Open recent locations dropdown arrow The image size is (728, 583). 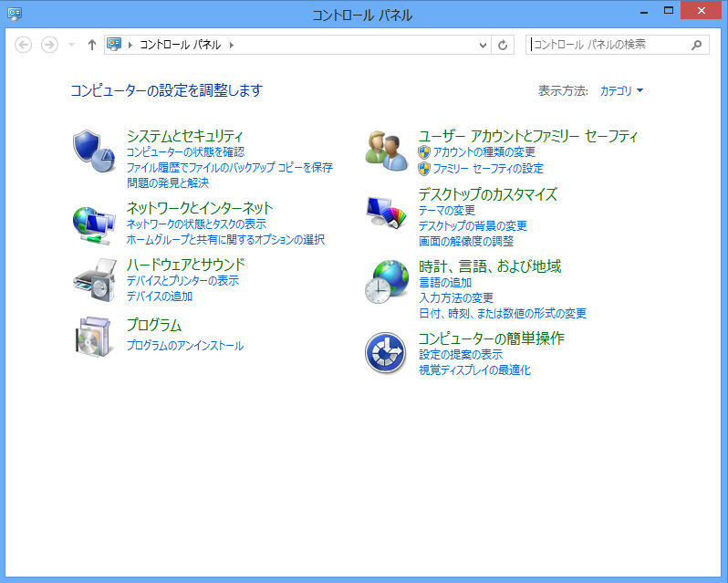click(71, 45)
